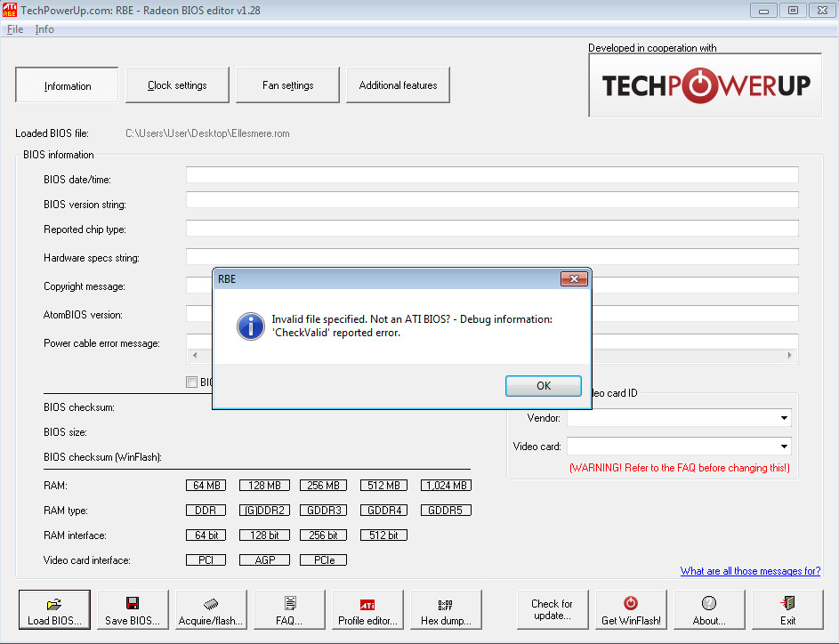This screenshot has width=839, height=644.
Task: Click the BIOS date/time field
Action: 492,175
